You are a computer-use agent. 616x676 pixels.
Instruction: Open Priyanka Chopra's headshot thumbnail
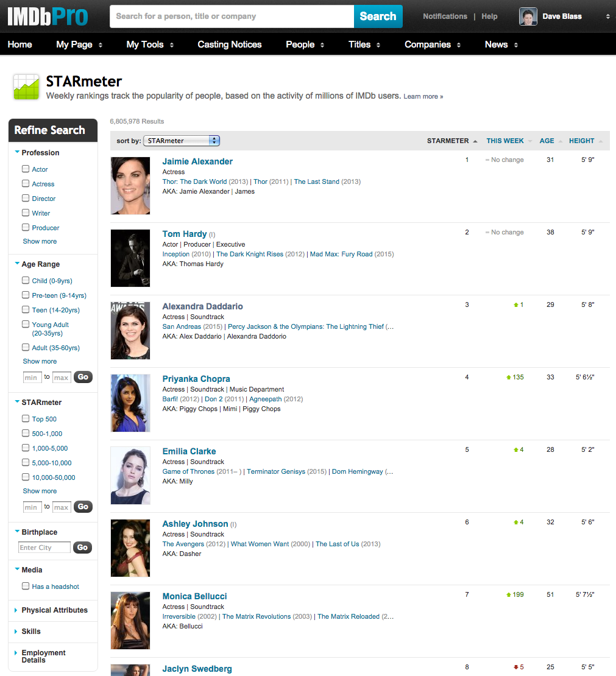pos(130,403)
